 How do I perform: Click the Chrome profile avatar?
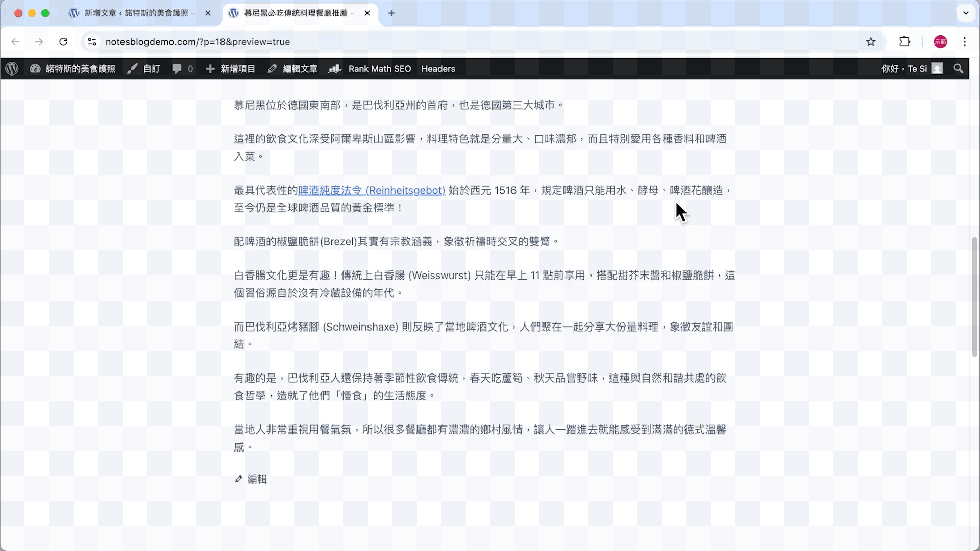940,42
